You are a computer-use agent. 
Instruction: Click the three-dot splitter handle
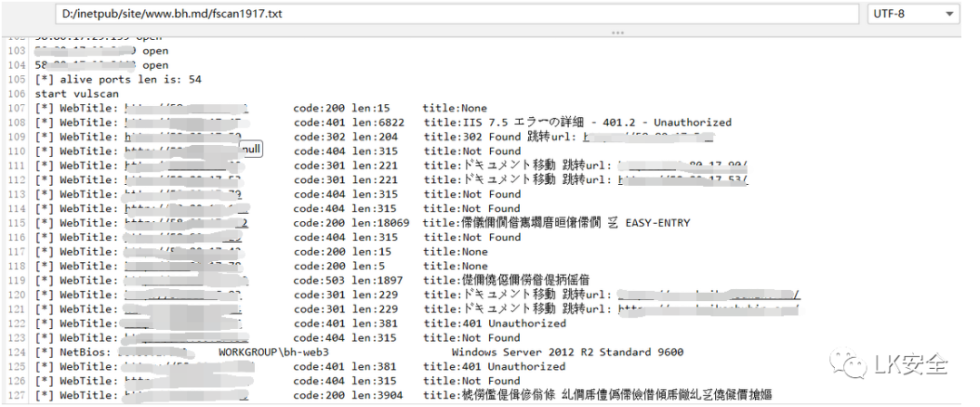617,33
